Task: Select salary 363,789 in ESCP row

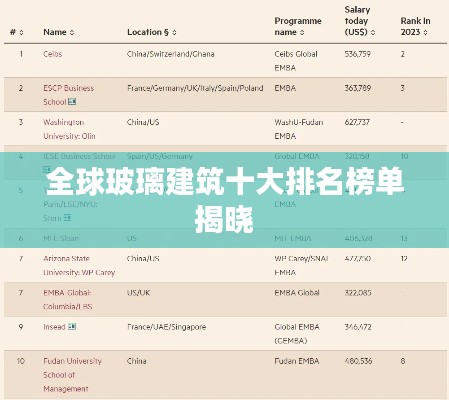Action: (x=358, y=88)
